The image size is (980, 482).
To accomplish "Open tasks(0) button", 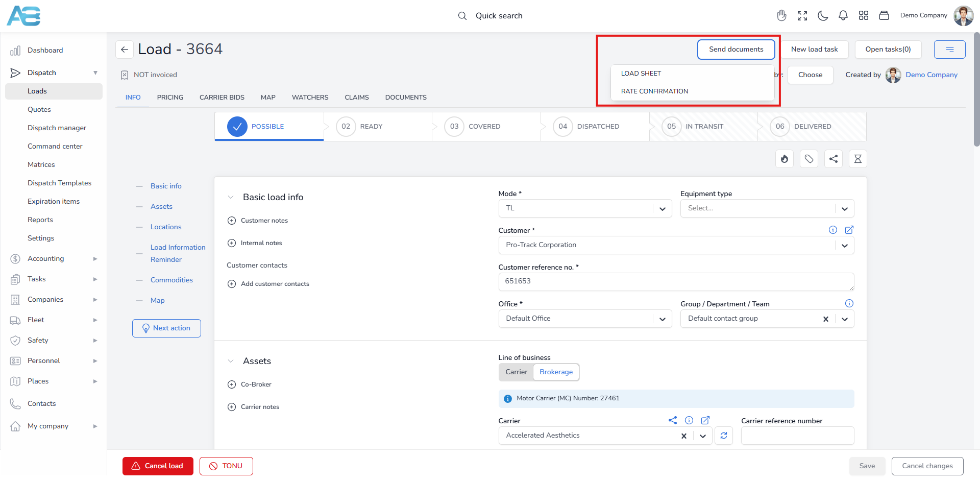I will (x=888, y=50).
